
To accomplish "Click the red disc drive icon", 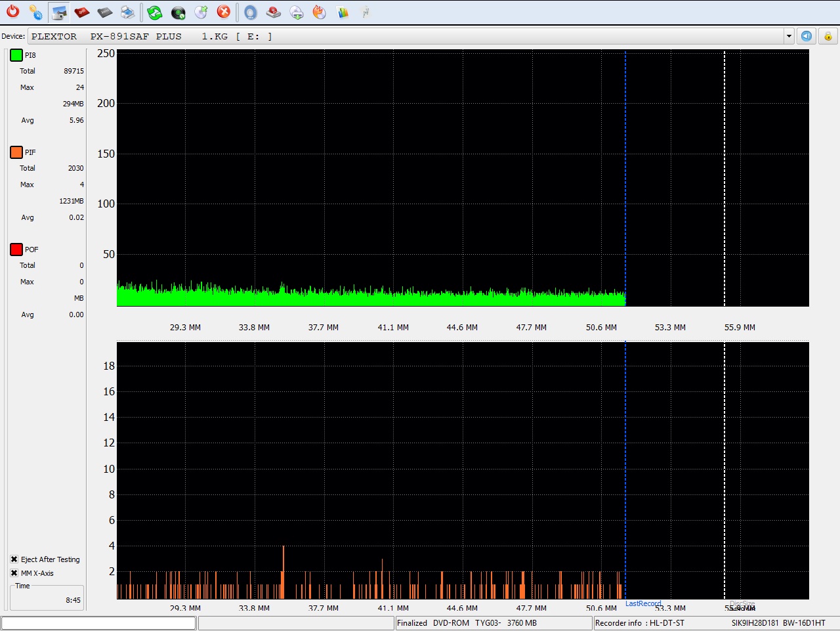I will click(274, 12).
